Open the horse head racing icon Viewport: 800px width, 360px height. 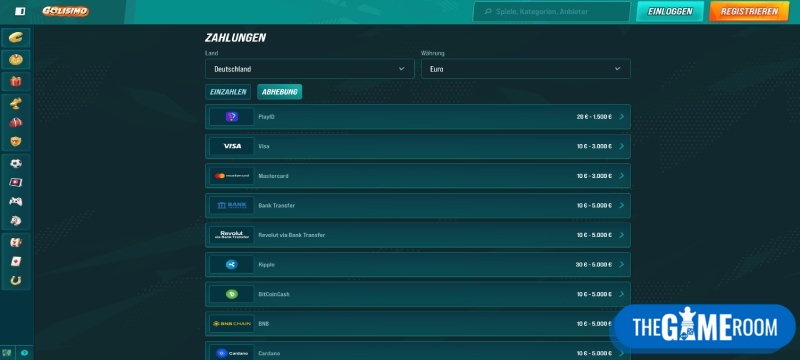[16, 220]
